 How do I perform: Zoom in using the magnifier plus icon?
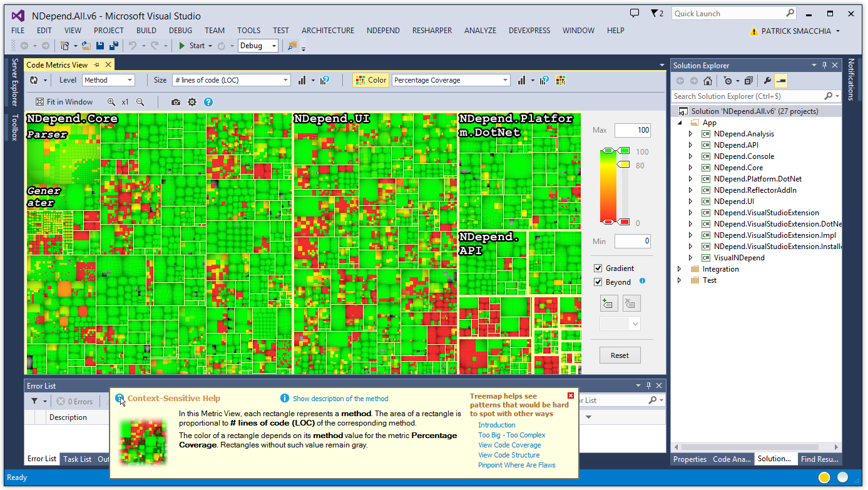click(x=110, y=101)
